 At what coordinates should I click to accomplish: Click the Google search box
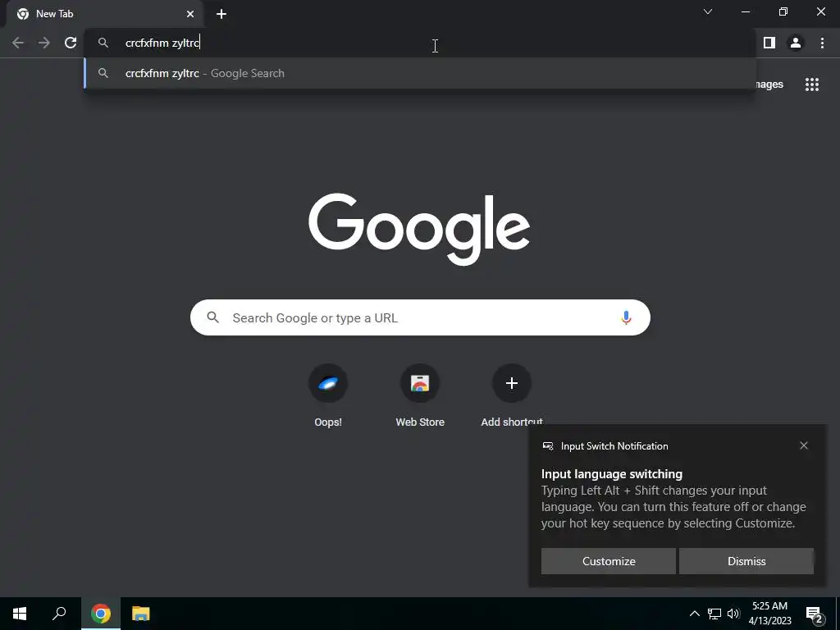[420, 317]
